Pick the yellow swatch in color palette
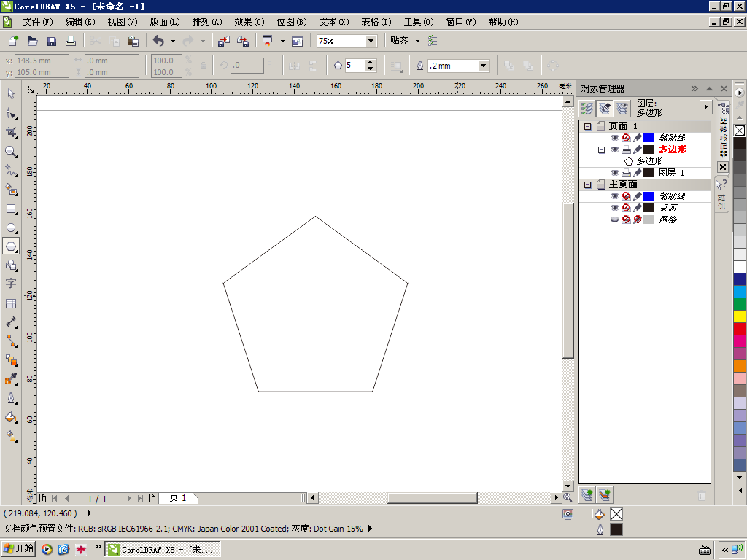 (x=740, y=316)
